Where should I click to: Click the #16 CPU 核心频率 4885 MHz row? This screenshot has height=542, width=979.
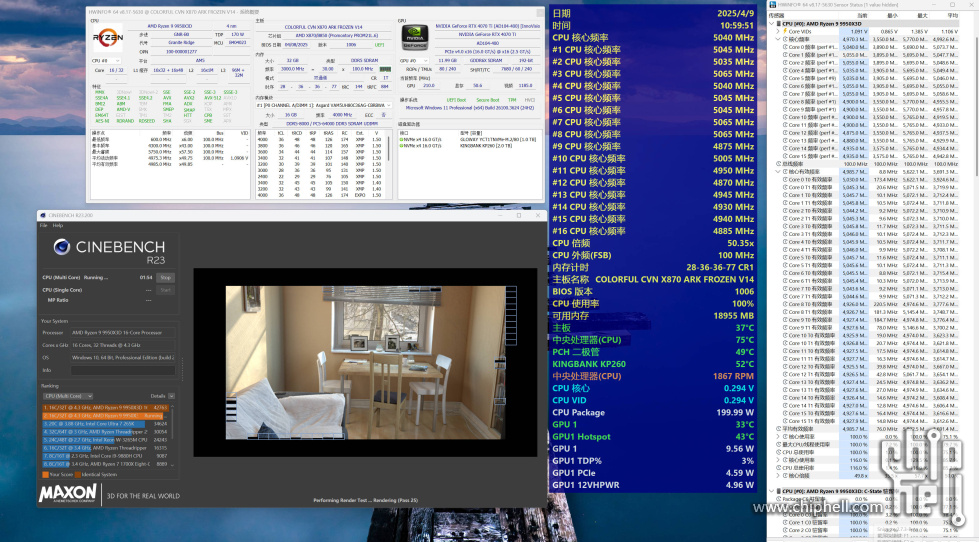point(653,231)
